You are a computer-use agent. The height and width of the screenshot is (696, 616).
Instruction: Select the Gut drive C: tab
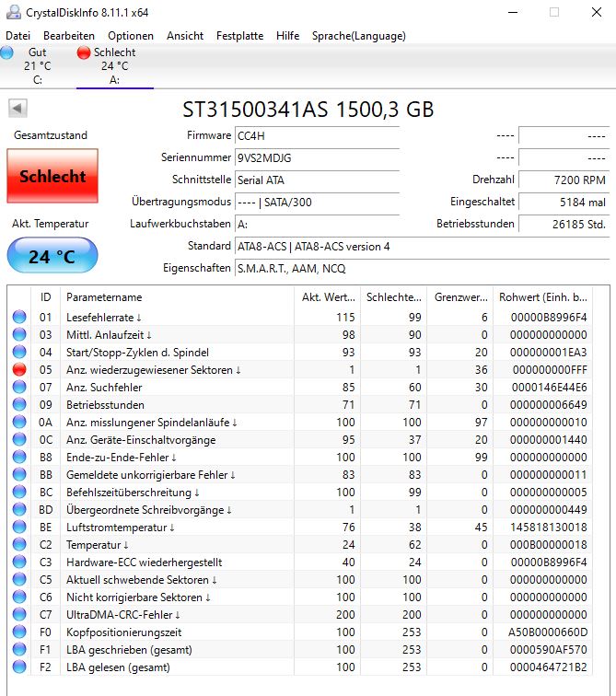click(38, 66)
